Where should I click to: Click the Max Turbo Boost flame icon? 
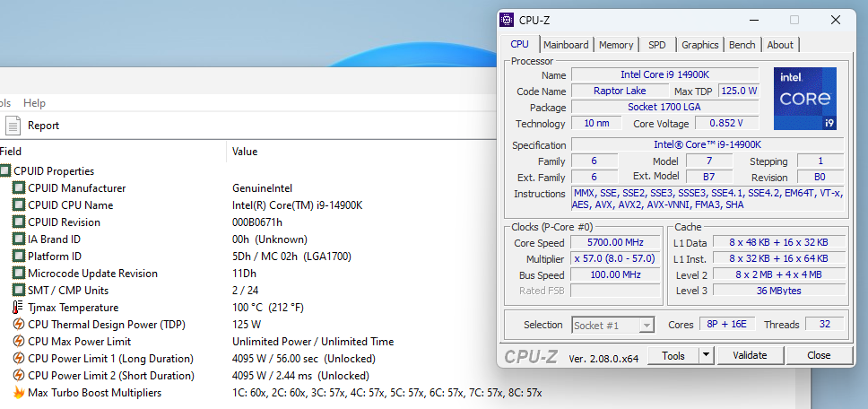point(19,393)
